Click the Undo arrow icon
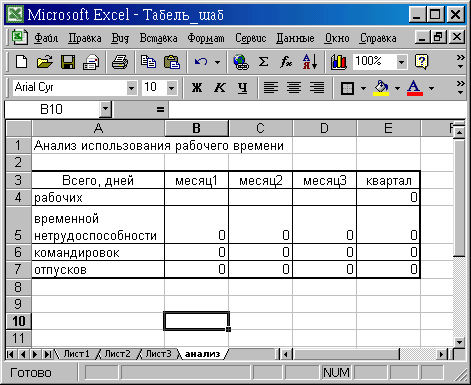The image size is (471, 385). click(x=201, y=62)
